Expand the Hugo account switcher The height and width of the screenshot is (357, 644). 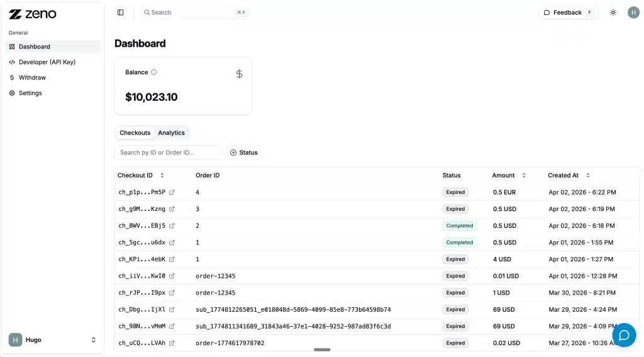pyautogui.click(x=94, y=340)
